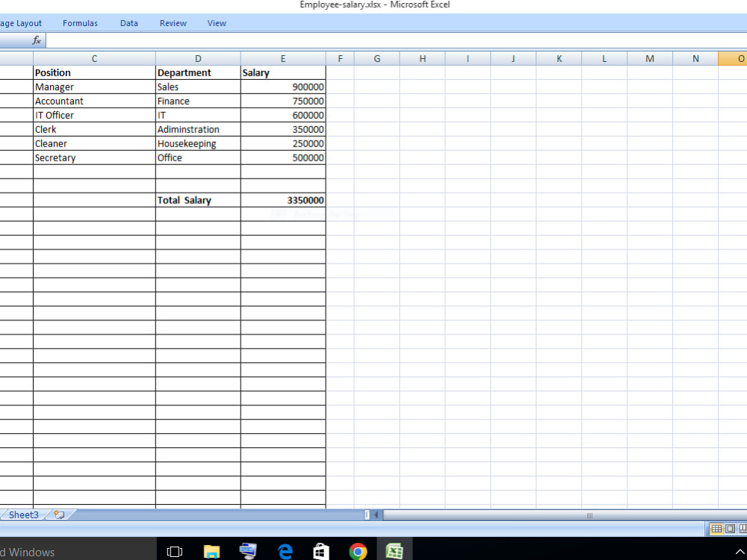
Task: Select the Secretary cell
Action: coord(94,158)
